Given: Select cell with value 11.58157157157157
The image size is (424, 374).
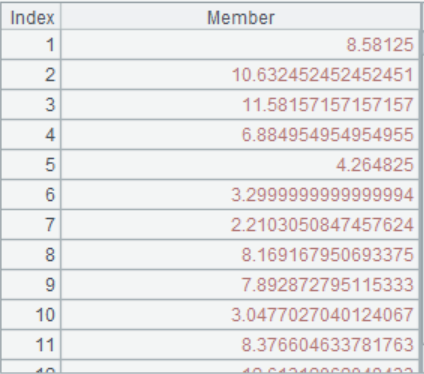Looking at the screenshot, I should [240, 105].
